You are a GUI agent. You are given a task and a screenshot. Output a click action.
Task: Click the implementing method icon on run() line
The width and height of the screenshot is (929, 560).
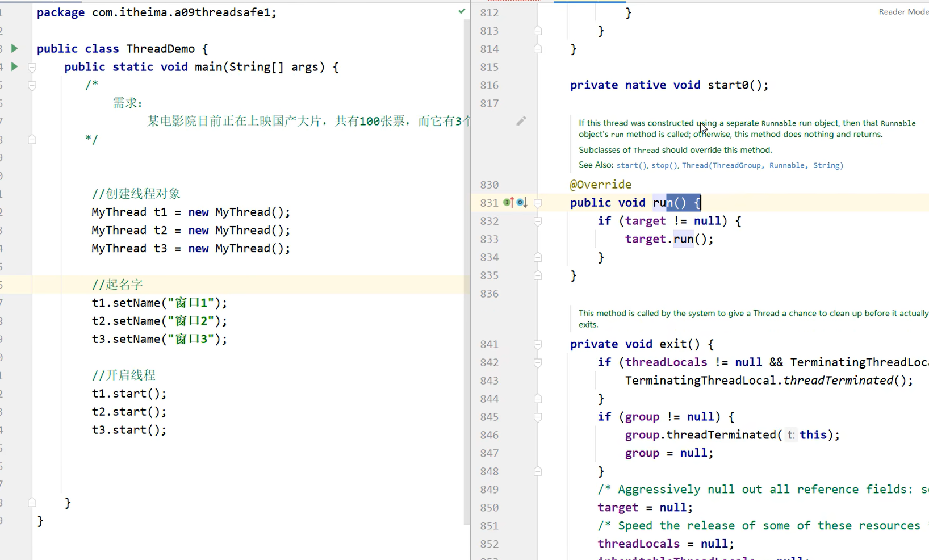pyautogui.click(x=507, y=202)
